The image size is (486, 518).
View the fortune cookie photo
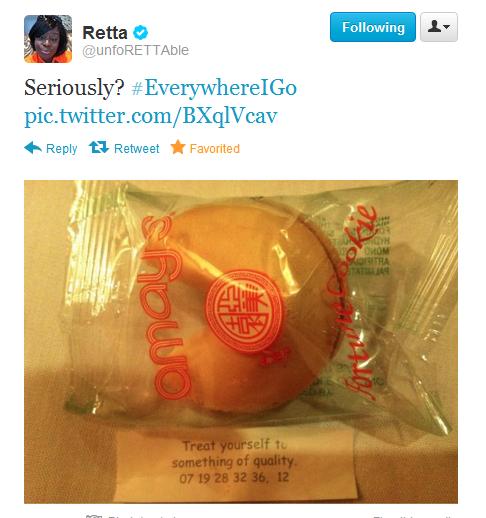[241, 342]
